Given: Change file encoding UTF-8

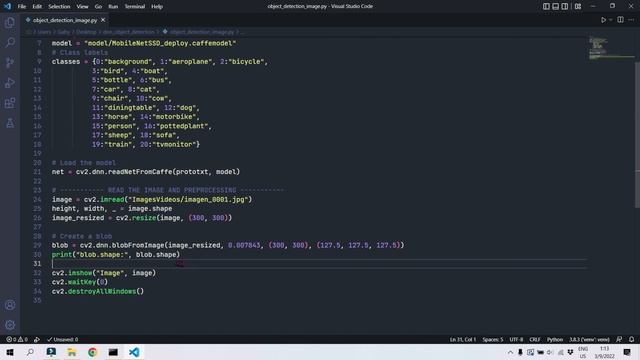Looking at the screenshot, I should click(516, 339).
